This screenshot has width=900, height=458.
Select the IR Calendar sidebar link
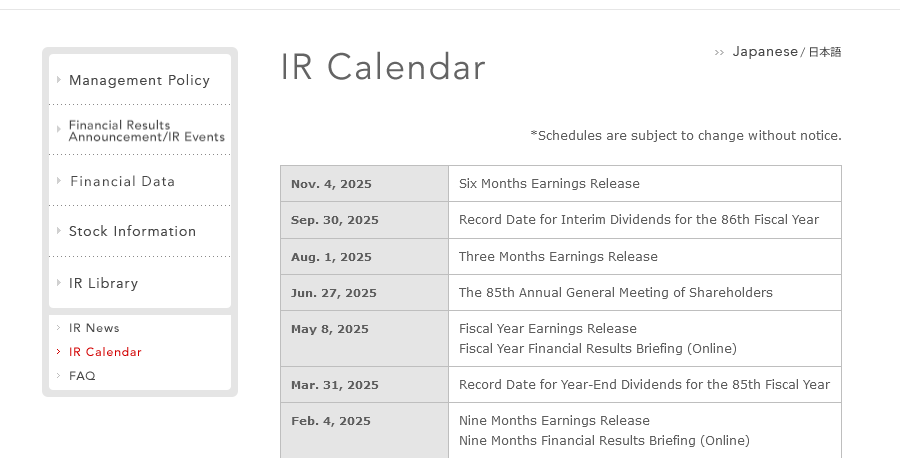[x=105, y=352]
